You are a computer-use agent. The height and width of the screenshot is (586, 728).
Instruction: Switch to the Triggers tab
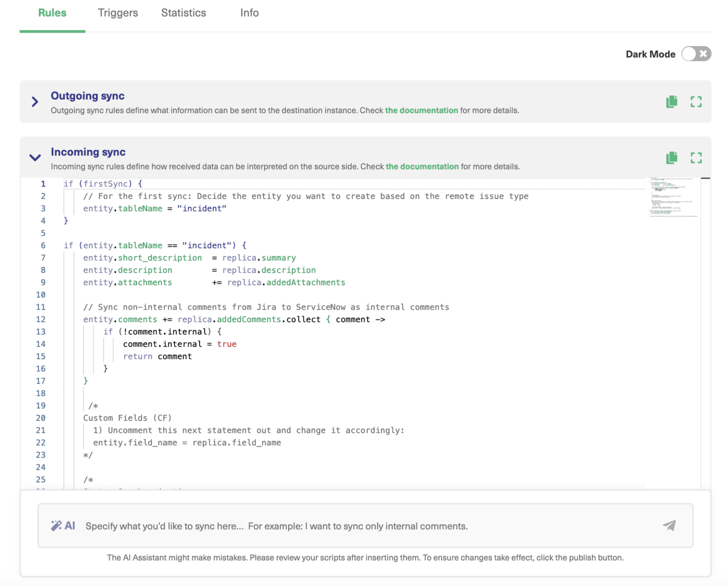pos(118,13)
